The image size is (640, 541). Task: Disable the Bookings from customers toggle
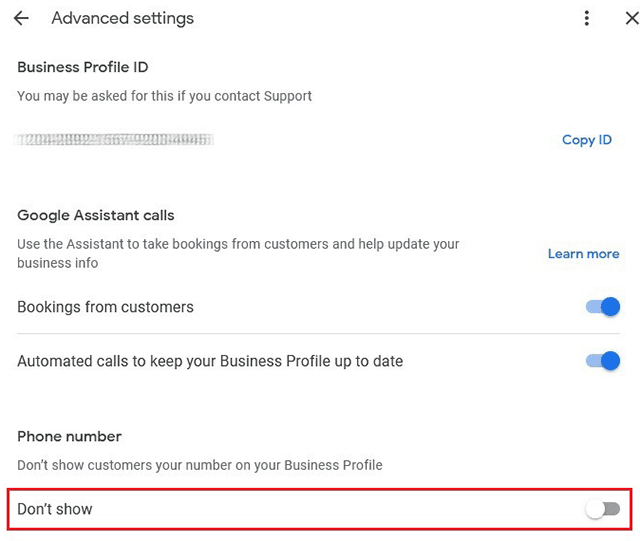point(602,307)
